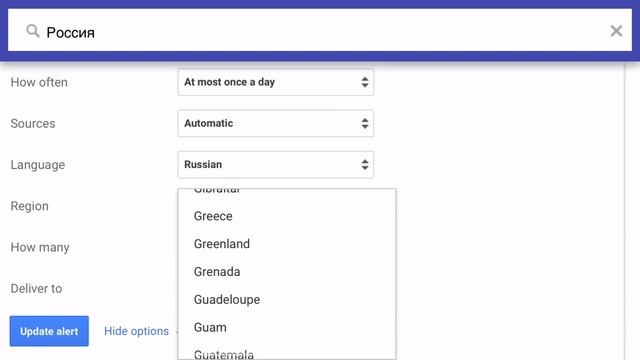Screen dimensions: 640x360
Task: Click the Deliver to label
Action: pyautogui.click(x=36, y=289)
